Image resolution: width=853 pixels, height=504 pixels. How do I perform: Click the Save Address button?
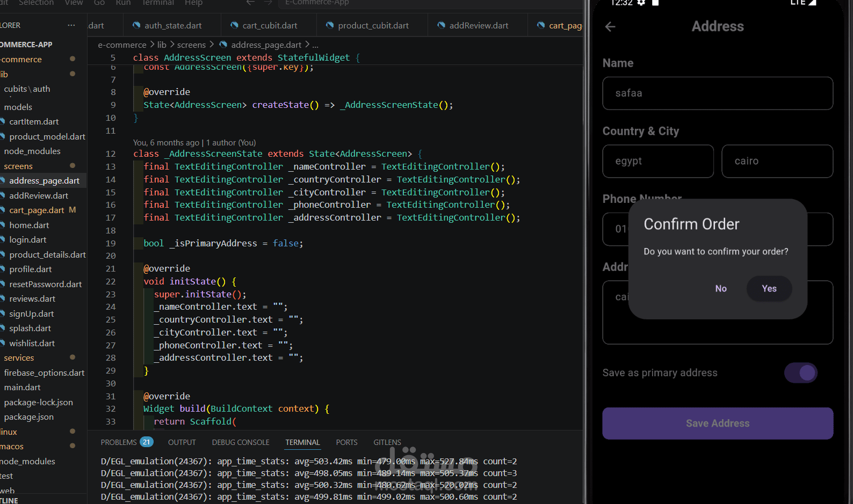(x=718, y=423)
